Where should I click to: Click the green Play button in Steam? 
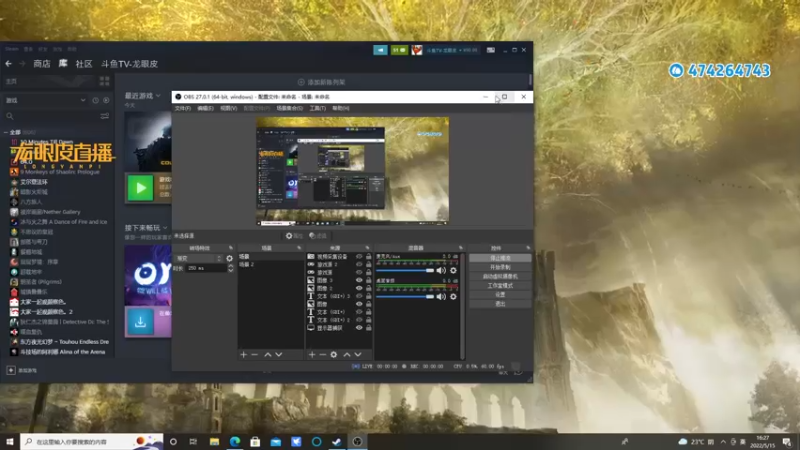pyautogui.click(x=140, y=188)
